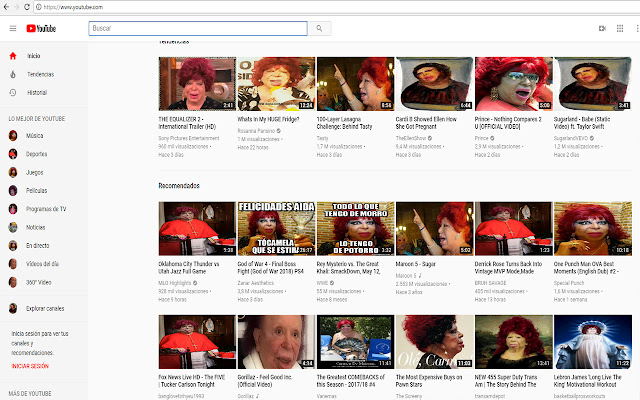Go to Inicio in the sidebar
This screenshot has width=640, height=400.
click(34, 56)
